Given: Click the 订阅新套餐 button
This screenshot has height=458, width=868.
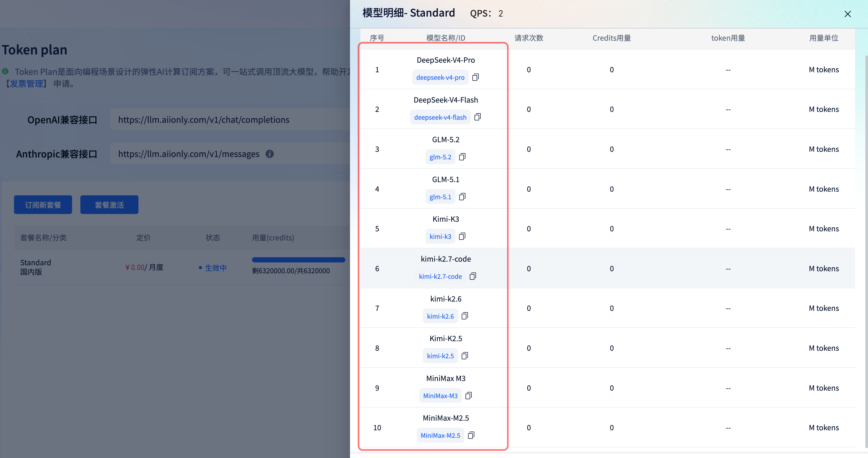Looking at the screenshot, I should [x=43, y=205].
